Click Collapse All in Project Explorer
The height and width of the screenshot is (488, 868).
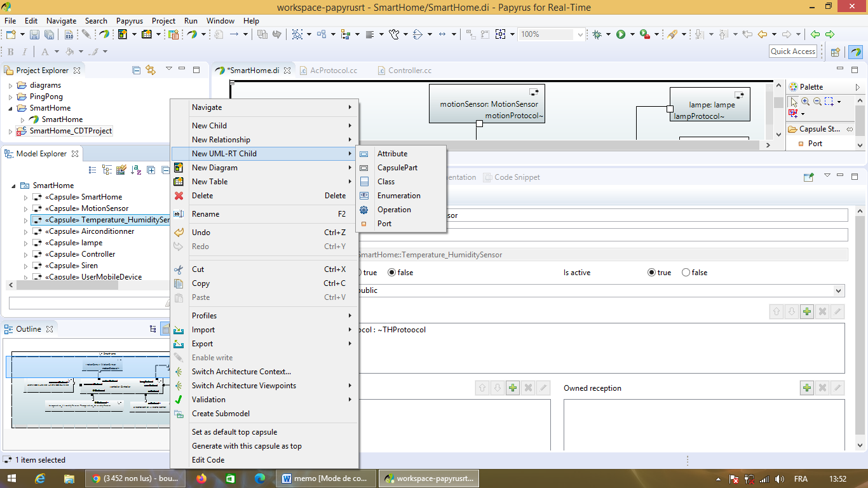click(136, 70)
